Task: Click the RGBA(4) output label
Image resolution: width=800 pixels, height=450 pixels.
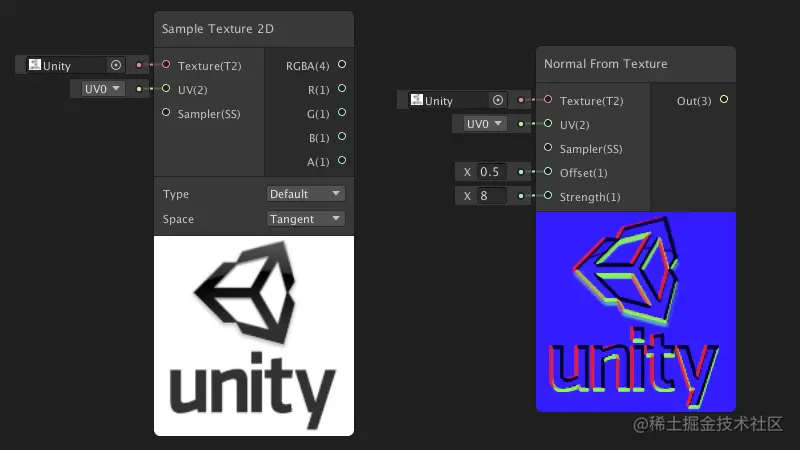Action: 308,66
